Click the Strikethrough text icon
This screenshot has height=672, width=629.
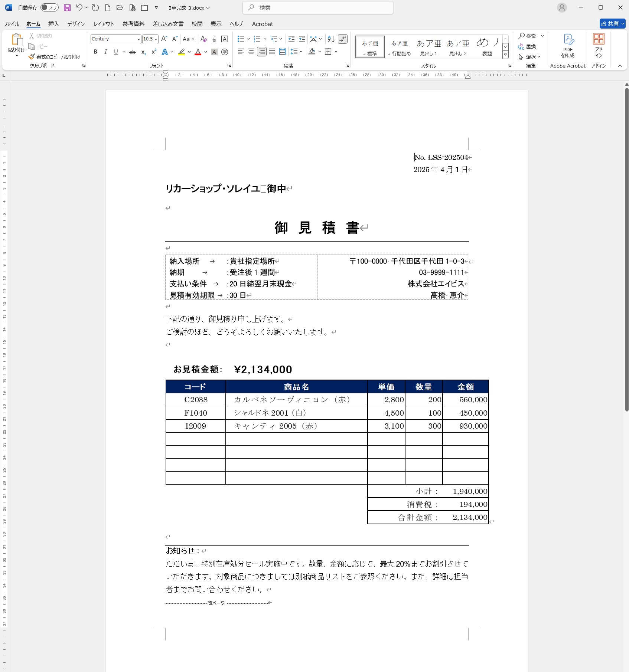(x=133, y=52)
